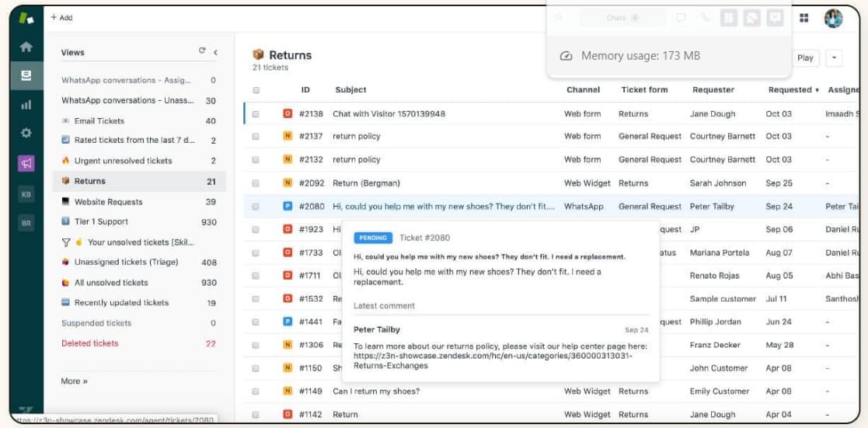868x428 pixels.
Task: Open Deleted tickets link
Action: click(x=89, y=343)
